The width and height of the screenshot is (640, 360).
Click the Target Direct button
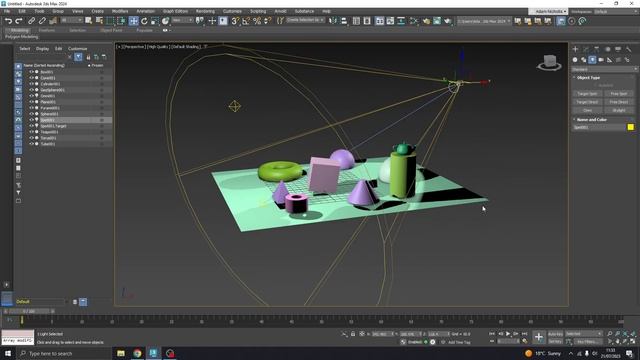587,102
